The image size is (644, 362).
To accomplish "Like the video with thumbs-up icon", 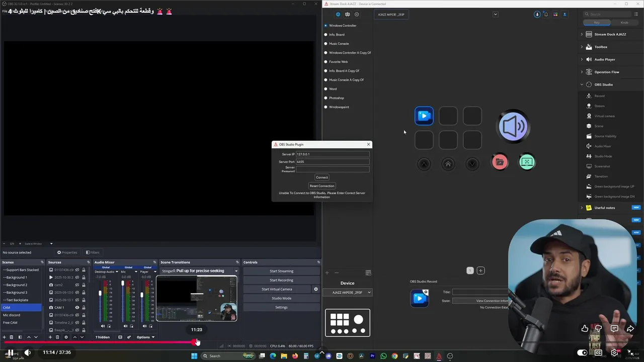I will tap(585, 328).
